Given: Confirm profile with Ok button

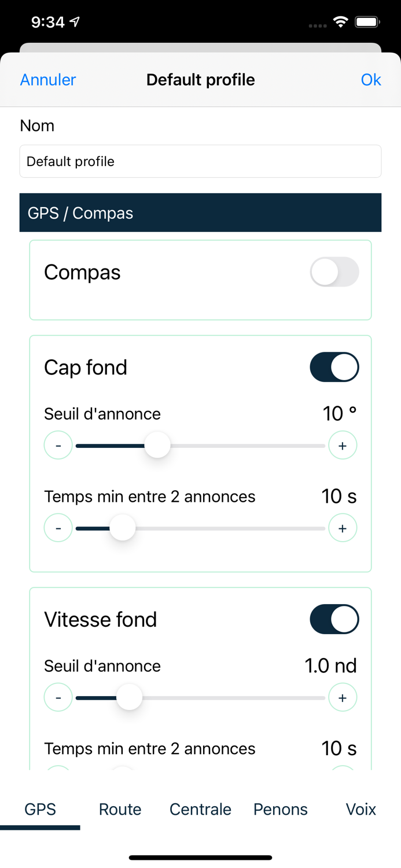Looking at the screenshot, I should coord(371,80).
